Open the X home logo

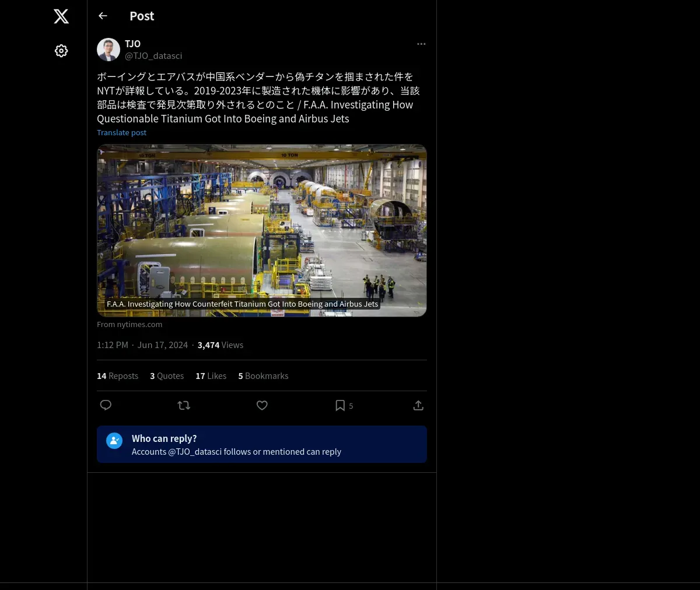point(61,16)
